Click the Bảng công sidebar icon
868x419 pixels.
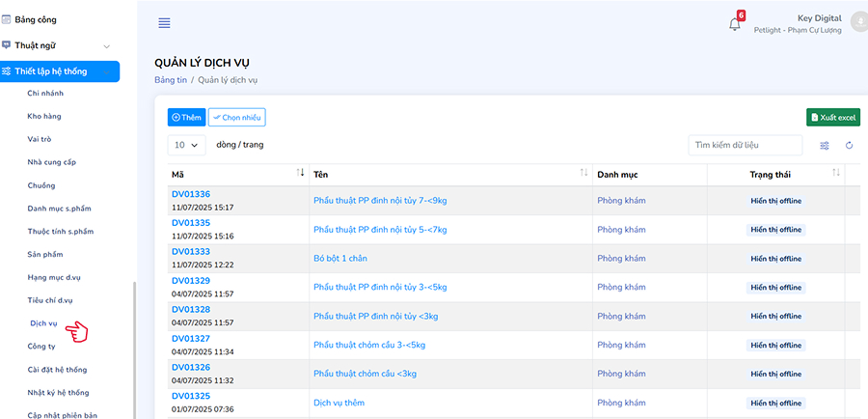7,18
